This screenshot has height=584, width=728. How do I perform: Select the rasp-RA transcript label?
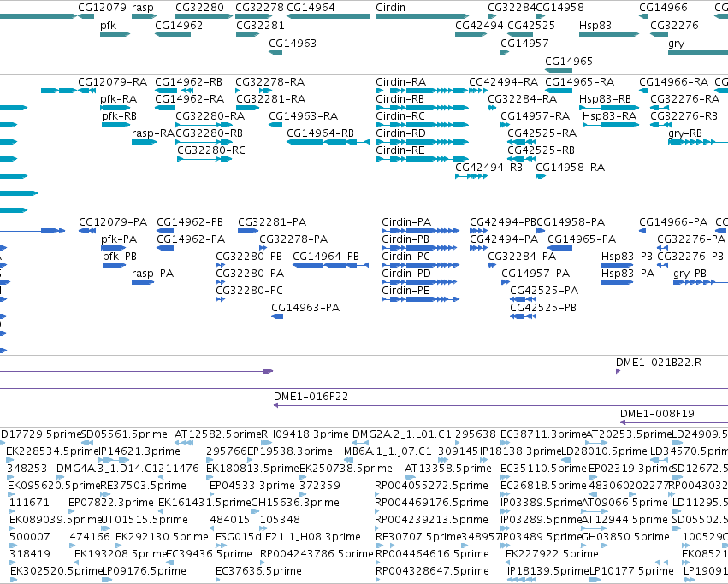coord(153,133)
